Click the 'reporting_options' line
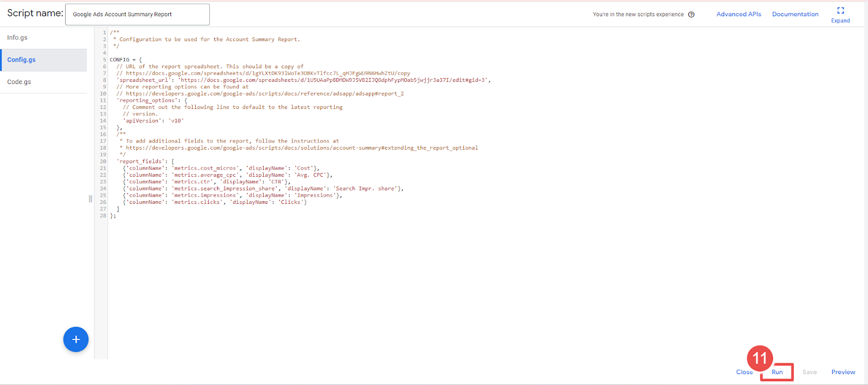This screenshot has width=868, height=385. 151,100
